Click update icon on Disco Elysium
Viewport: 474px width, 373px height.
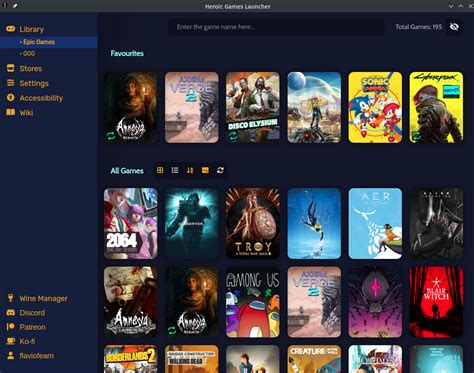[x=233, y=136]
